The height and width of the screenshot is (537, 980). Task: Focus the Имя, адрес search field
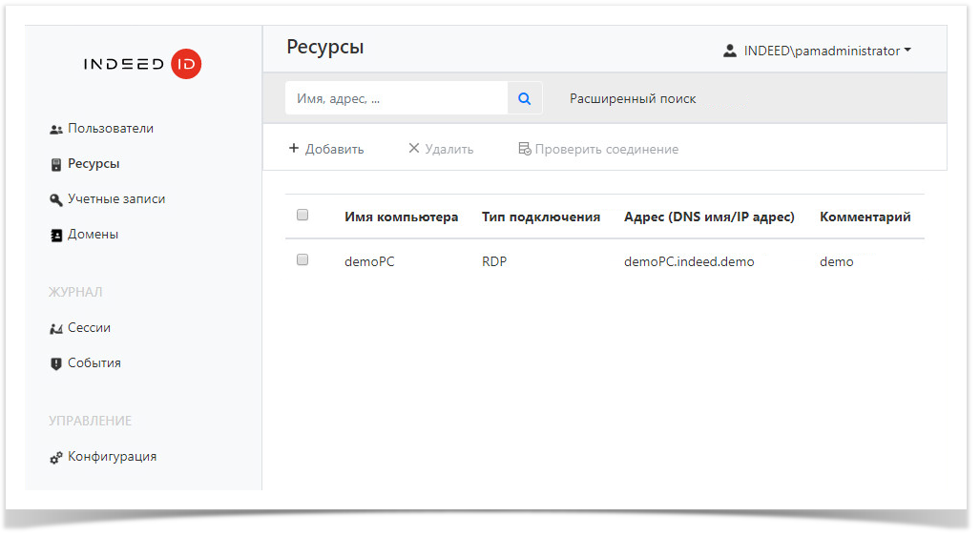[x=396, y=98]
